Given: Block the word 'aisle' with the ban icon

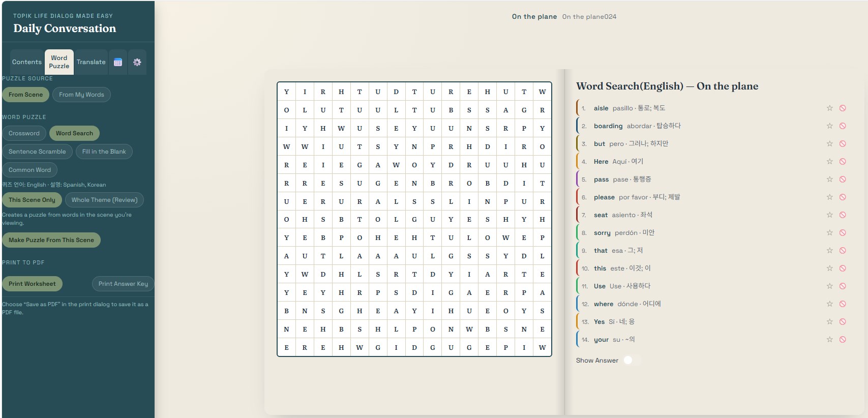Looking at the screenshot, I should click(x=843, y=108).
